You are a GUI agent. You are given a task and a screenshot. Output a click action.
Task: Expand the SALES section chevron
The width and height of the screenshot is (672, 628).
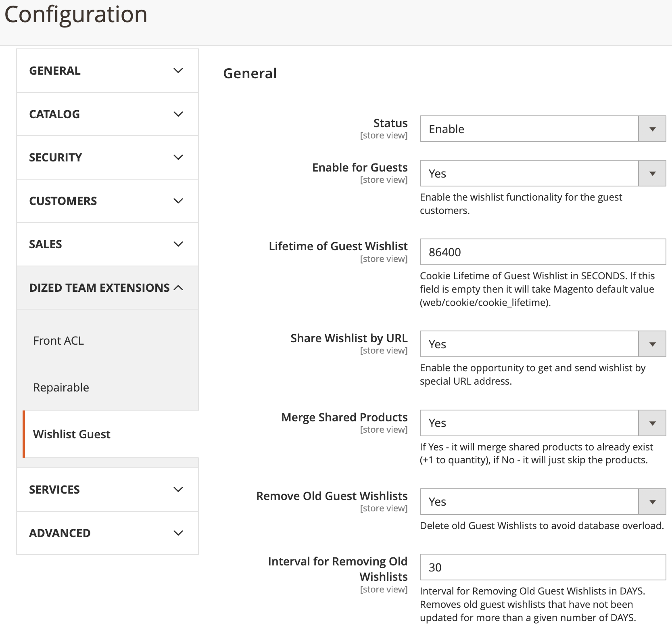pyautogui.click(x=178, y=244)
